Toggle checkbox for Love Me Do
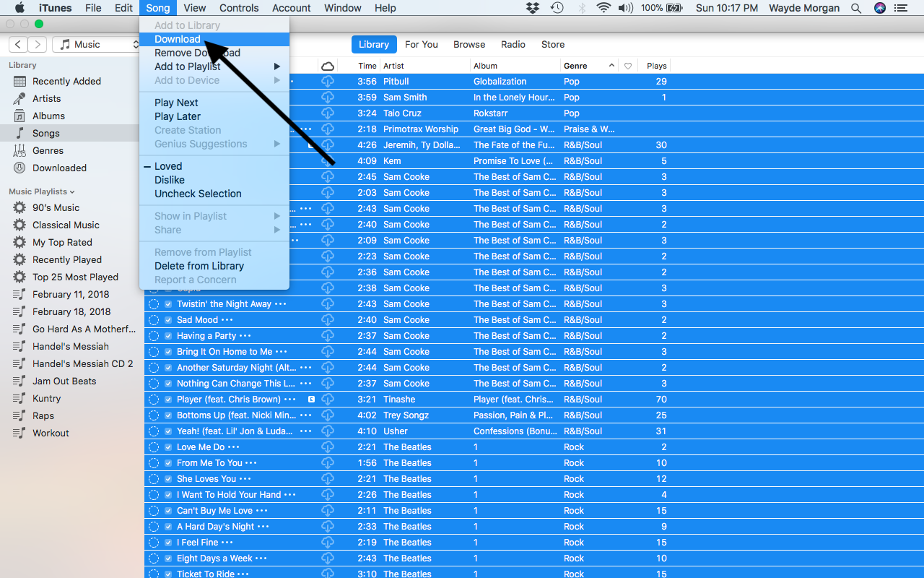The width and height of the screenshot is (924, 578). 168,447
